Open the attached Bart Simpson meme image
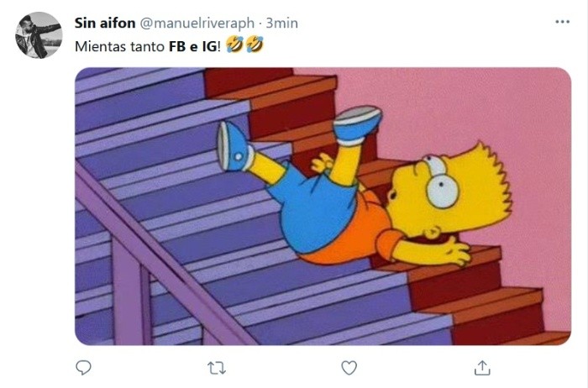 [x=323, y=207]
